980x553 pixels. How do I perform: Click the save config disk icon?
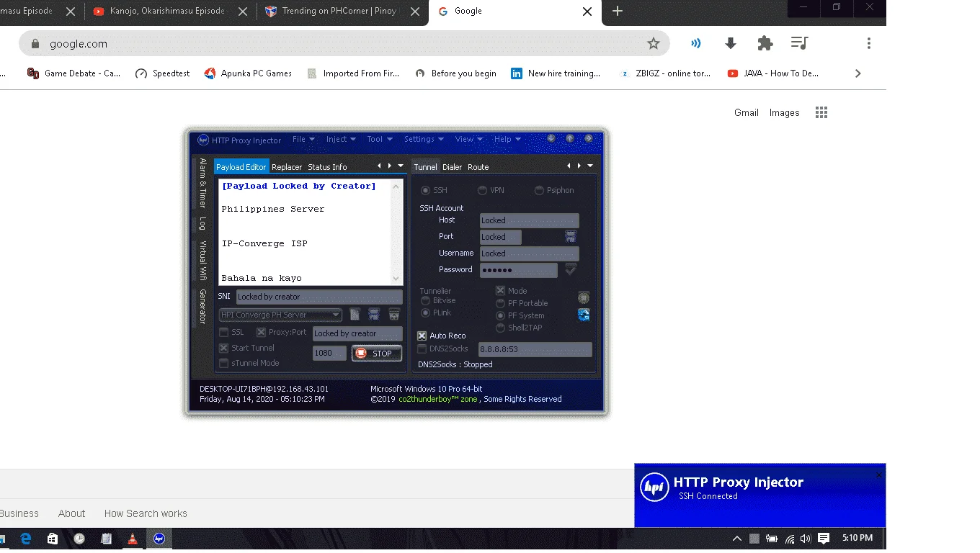tap(374, 314)
